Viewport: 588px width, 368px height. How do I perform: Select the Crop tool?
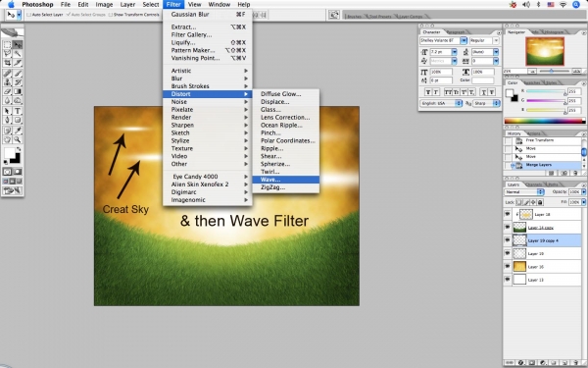7,63
